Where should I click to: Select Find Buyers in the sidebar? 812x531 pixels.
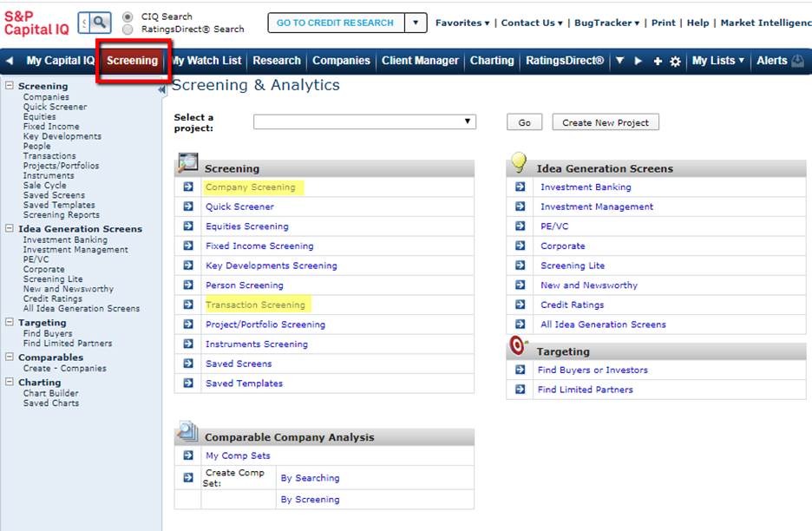(48, 334)
